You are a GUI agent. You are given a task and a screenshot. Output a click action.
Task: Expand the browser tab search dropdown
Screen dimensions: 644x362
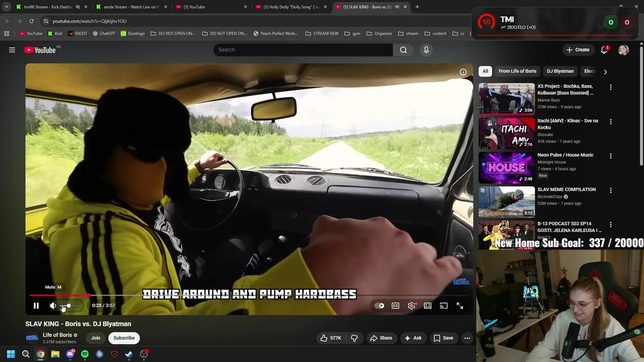(6, 7)
